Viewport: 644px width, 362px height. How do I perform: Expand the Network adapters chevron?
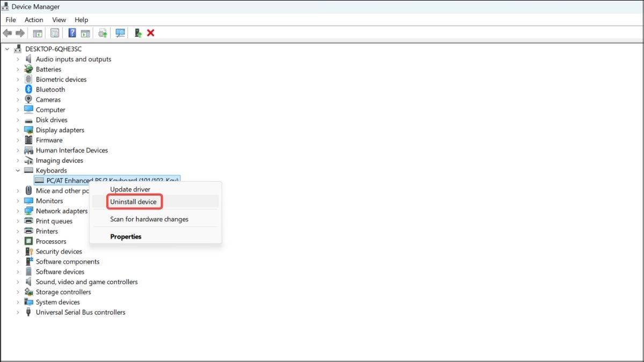18,211
